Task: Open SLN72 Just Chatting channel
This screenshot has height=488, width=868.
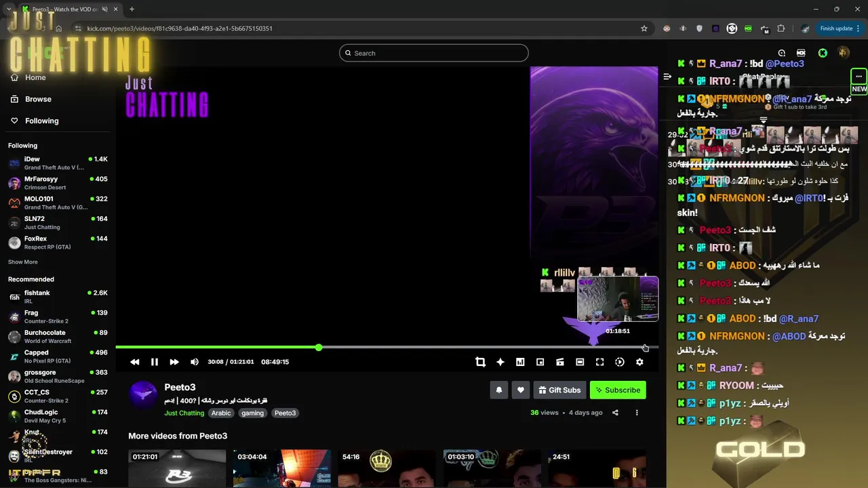Action: click(x=58, y=222)
